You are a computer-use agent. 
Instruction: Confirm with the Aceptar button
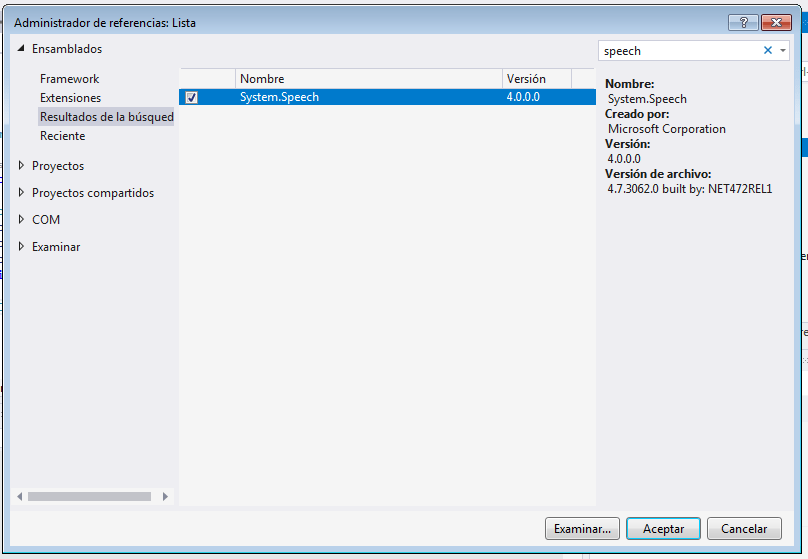(663, 529)
